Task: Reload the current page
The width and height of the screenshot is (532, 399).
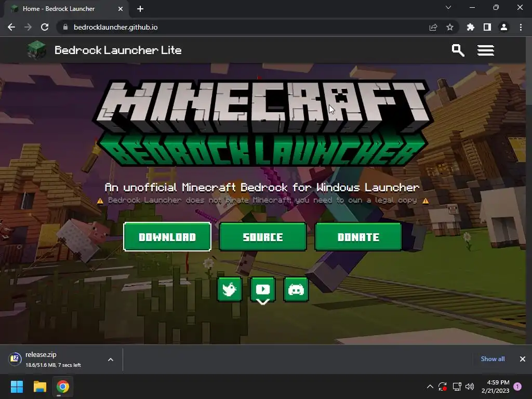Action: (x=45, y=27)
